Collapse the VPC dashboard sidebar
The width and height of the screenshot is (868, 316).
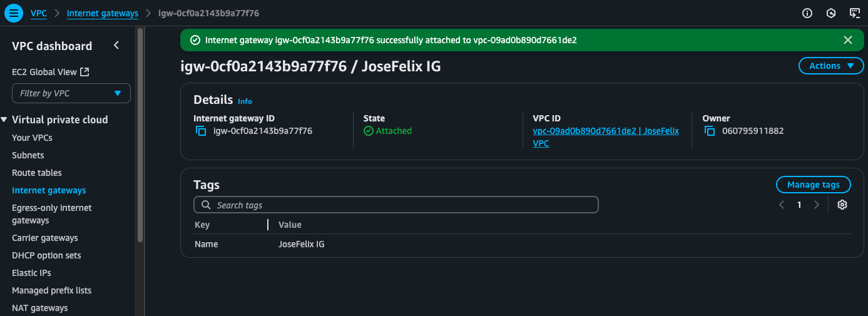116,45
